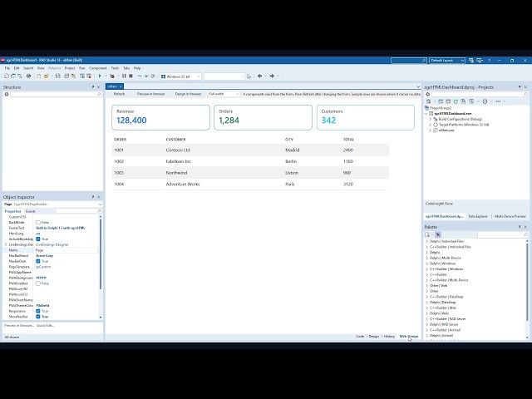The width and height of the screenshot is (532, 399).
Task: Click the back navigation arrow icon
Action: [x=259, y=76]
